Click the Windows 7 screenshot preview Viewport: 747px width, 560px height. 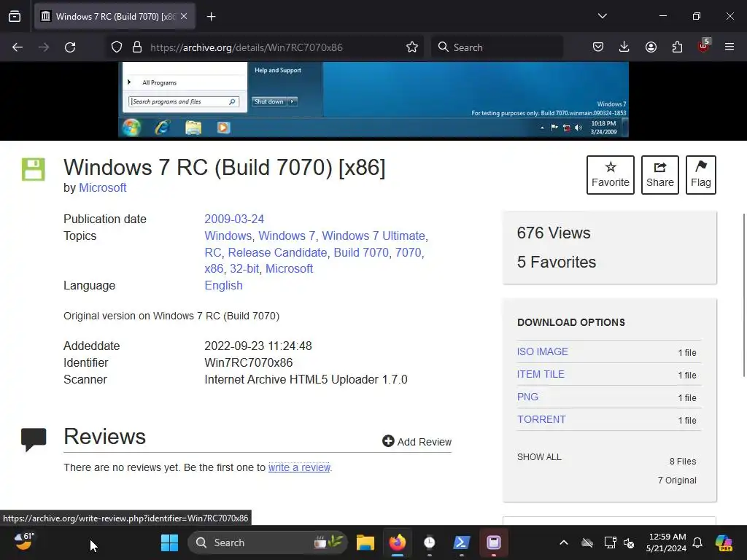pos(373,100)
